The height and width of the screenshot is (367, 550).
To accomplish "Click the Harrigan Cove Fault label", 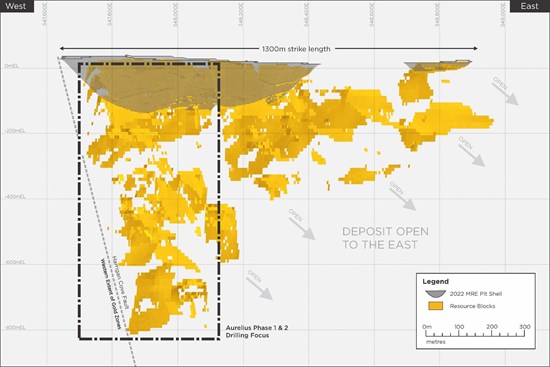I will coord(121,283).
